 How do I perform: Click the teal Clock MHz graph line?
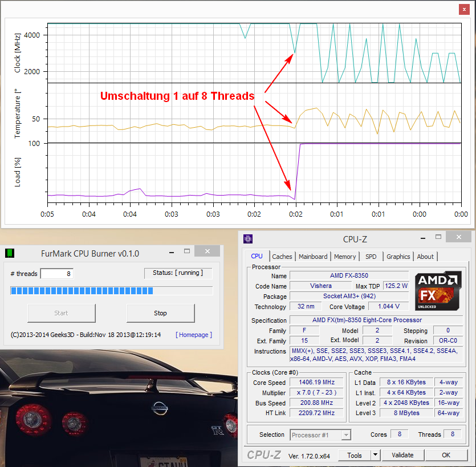coord(254,52)
